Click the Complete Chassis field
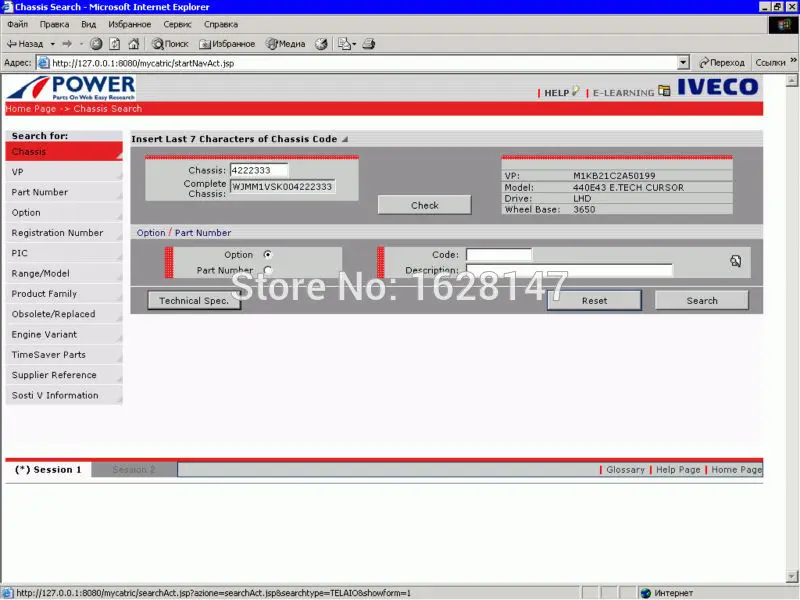The width and height of the screenshot is (800, 600). click(x=282, y=187)
